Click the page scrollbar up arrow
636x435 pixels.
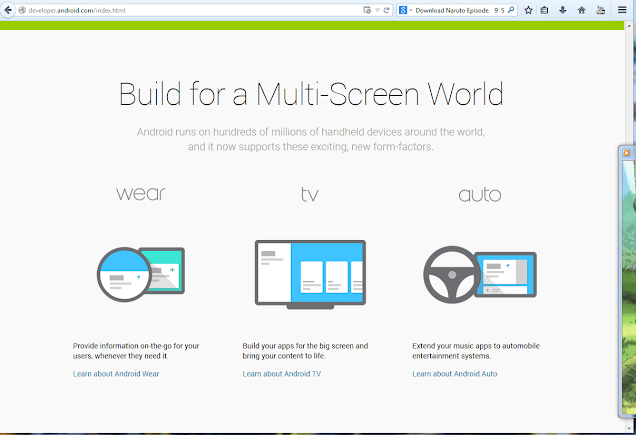[630, 25]
